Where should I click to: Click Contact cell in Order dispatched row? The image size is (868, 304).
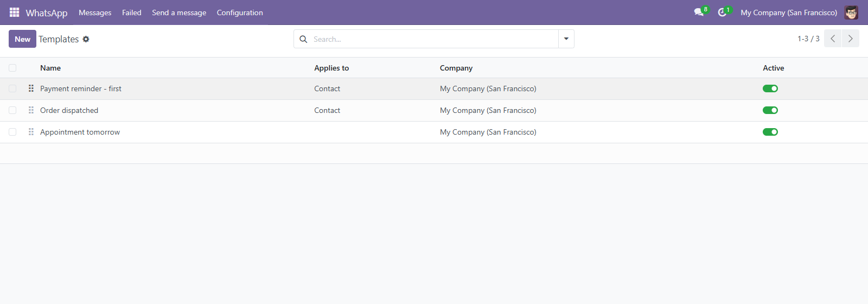[327, 110]
